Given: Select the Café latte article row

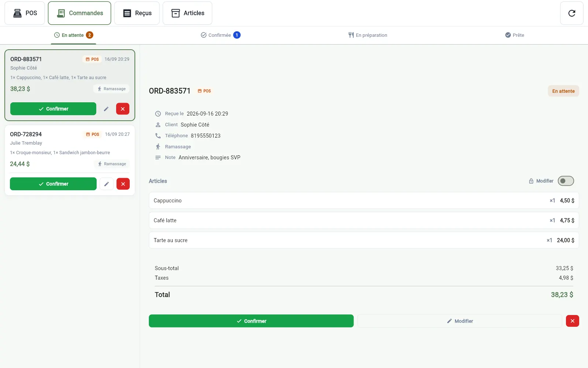Looking at the screenshot, I should click(x=364, y=220).
